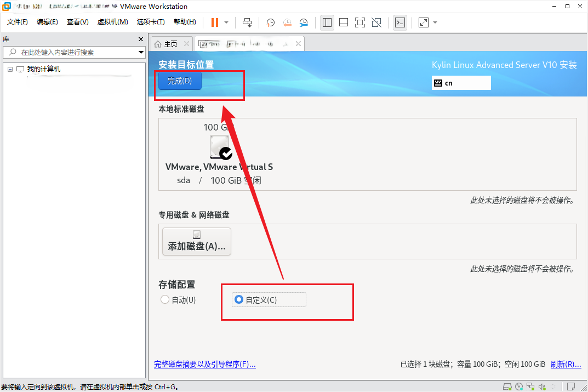Select the 100 GiB sda disk icon
The height and width of the screenshot is (392, 588).
pyautogui.click(x=220, y=147)
